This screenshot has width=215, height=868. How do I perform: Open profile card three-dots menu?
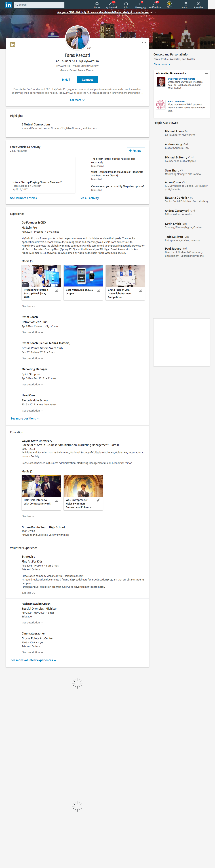pyautogui.click(x=144, y=43)
